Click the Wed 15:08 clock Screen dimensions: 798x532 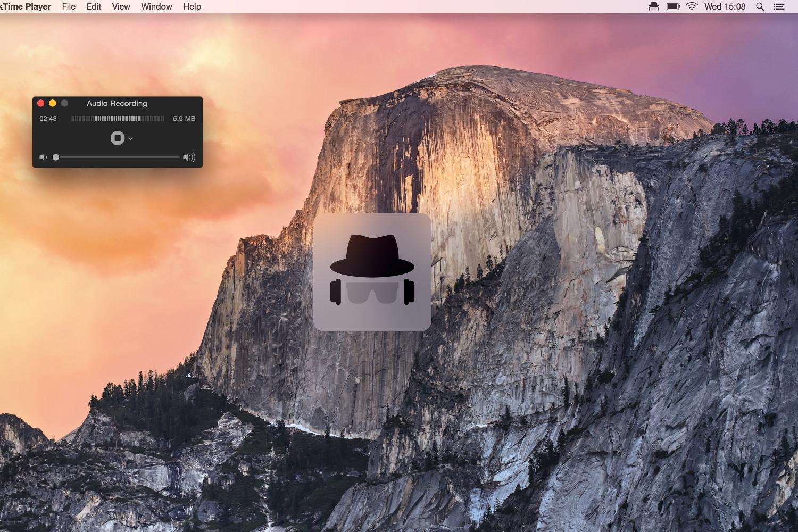tap(725, 6)
